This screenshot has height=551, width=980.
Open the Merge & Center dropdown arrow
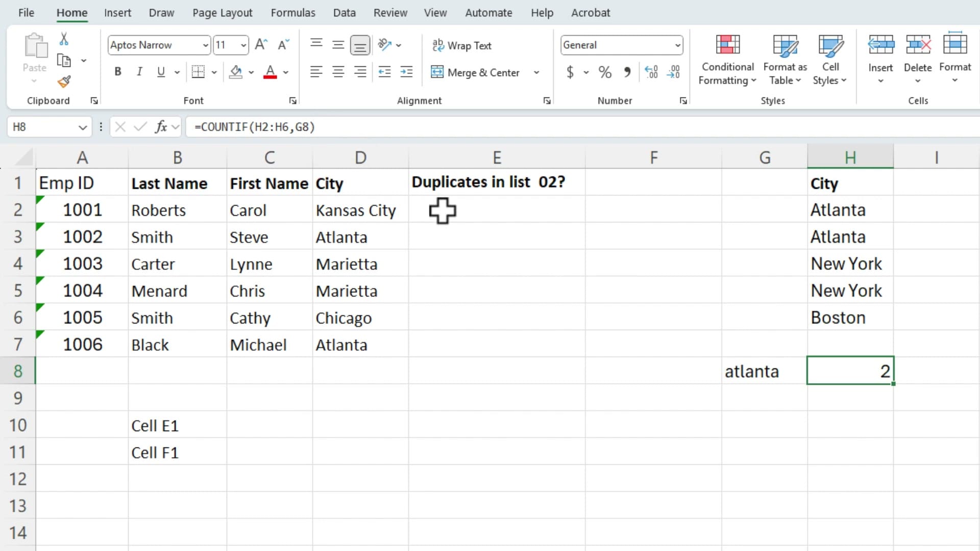[536, 72]
